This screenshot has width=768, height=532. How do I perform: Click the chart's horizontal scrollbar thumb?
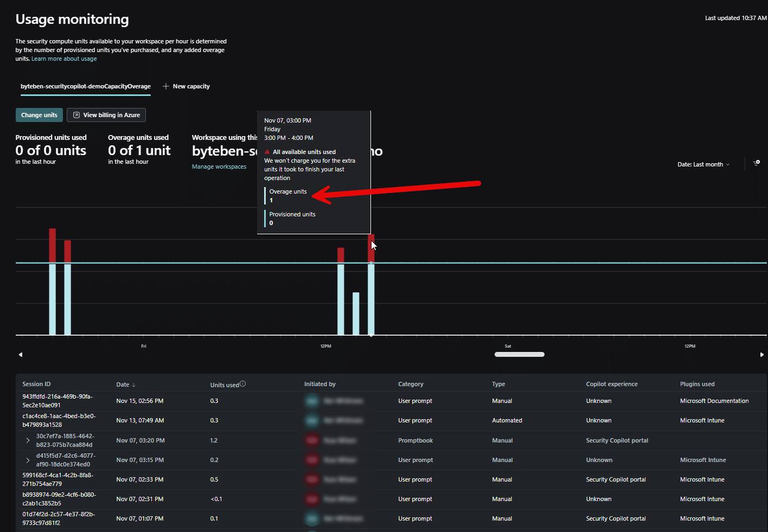pos(519,355)
